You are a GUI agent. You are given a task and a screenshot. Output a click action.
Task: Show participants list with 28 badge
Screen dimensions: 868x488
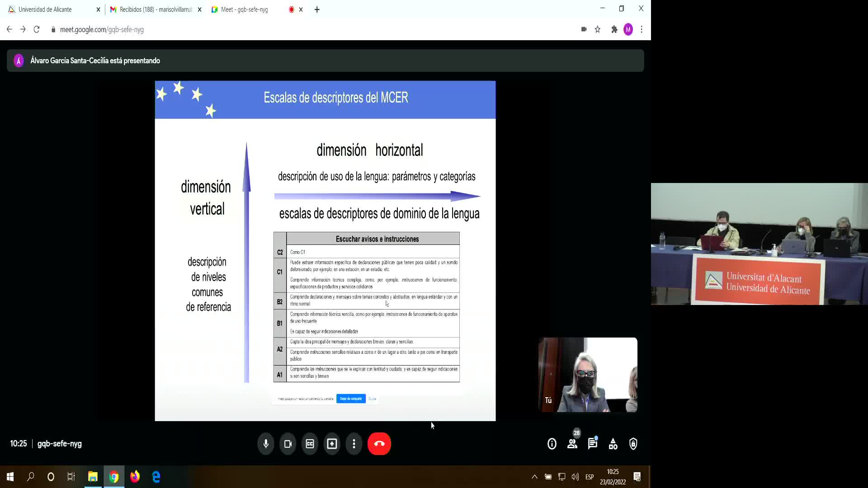[572, 444]
